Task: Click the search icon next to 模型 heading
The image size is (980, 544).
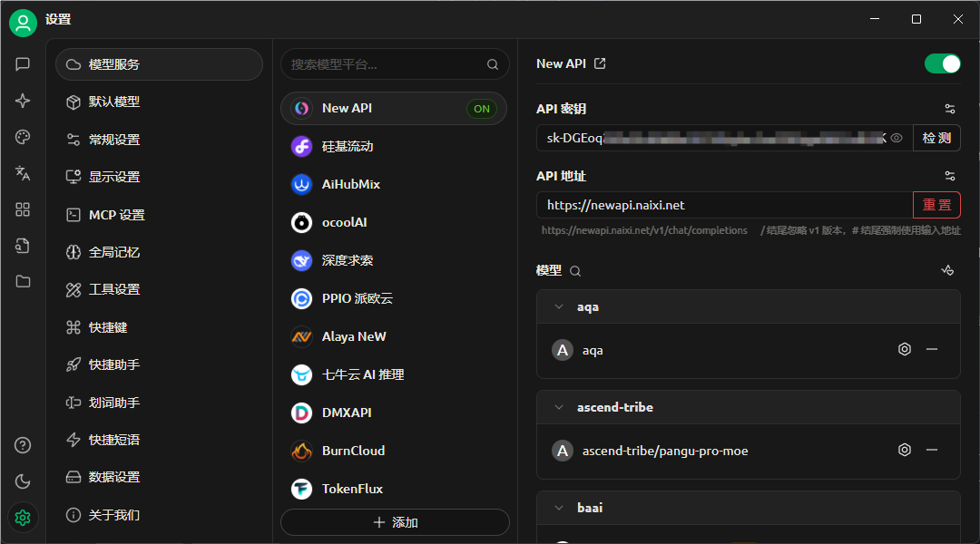Action: 575,271
